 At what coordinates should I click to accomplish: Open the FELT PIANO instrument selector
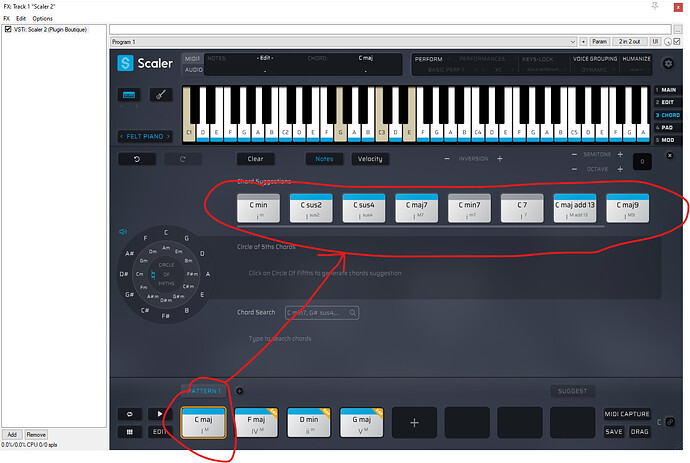point(145,136)
